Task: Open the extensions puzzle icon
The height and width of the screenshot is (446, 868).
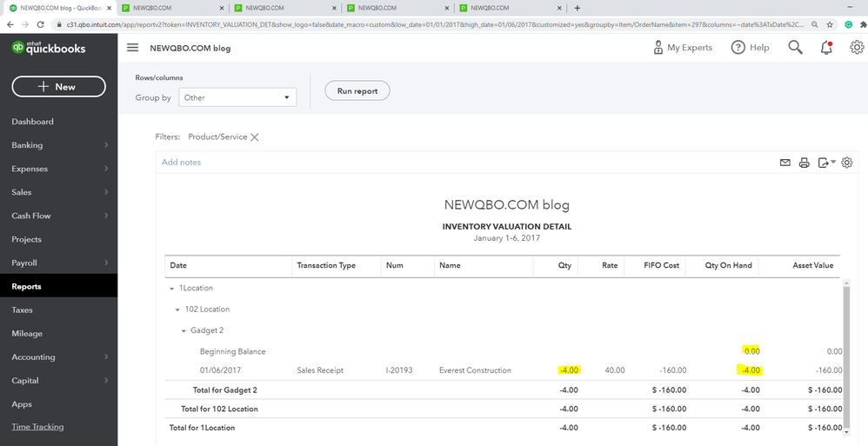Action: point(863,24)
